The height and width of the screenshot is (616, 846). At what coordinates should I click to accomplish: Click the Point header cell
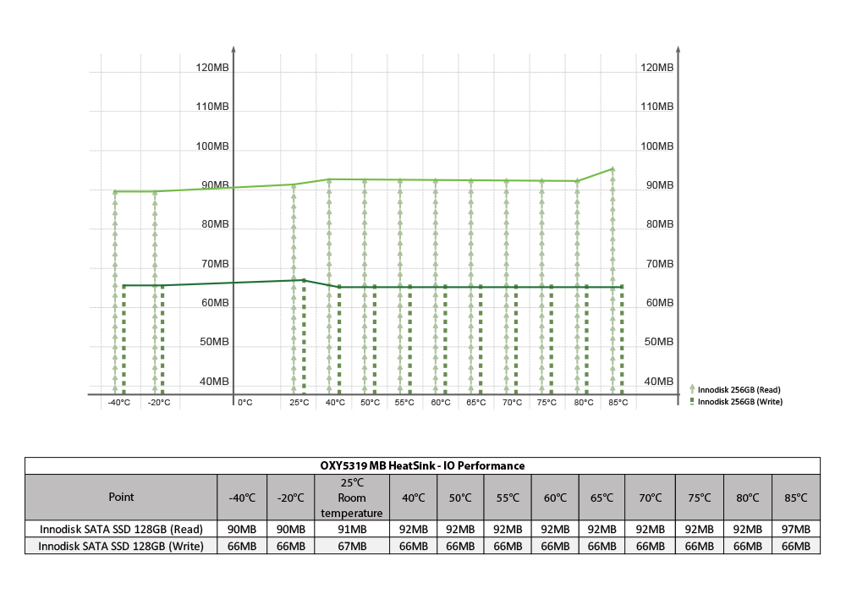click(x=121, y=498)
